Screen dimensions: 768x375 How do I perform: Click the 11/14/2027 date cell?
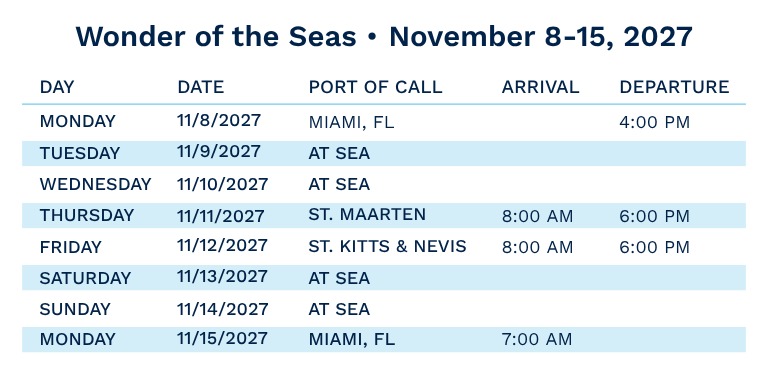click(x=223, y=309)
